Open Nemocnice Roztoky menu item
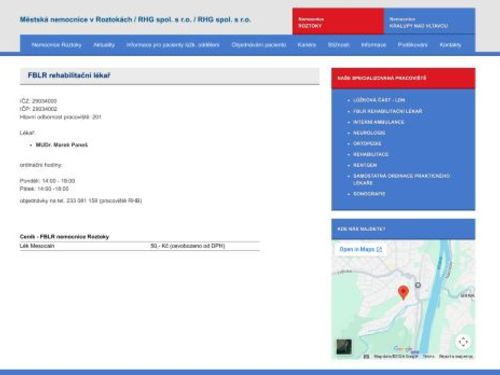This screenshot has width=500, height=375. (56, 45)
